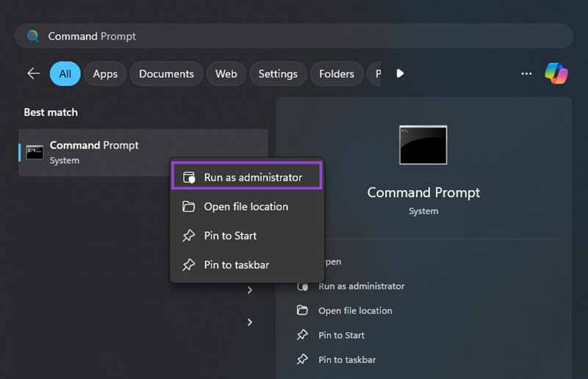The height and width of the screenshot is (379, 588).
Task: Switch to the Folders filter tab
Action: 337,73
